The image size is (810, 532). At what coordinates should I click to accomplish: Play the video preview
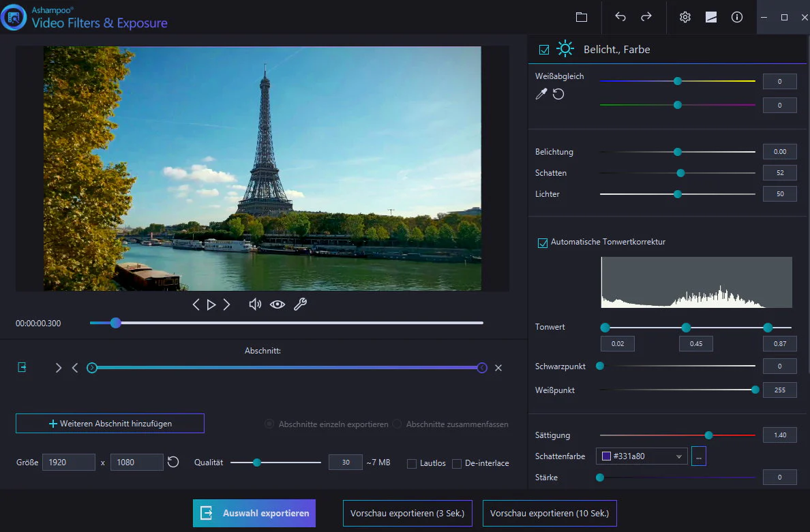(x=211, y=304)
